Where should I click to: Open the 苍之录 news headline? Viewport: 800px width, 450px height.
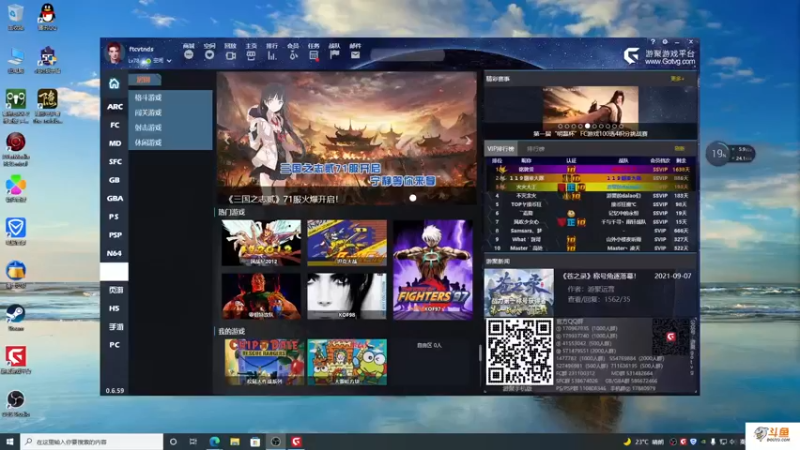point(599,276)
